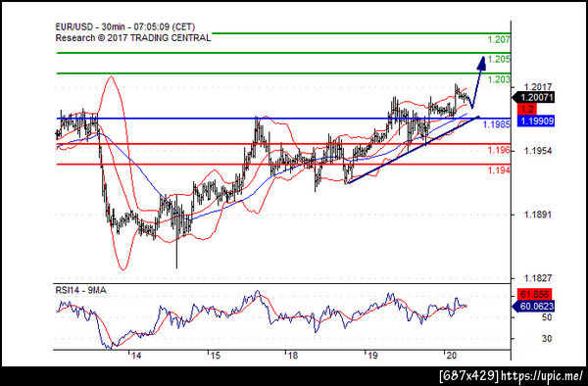Click the 1.205 resistance level label

coord(499,59)
